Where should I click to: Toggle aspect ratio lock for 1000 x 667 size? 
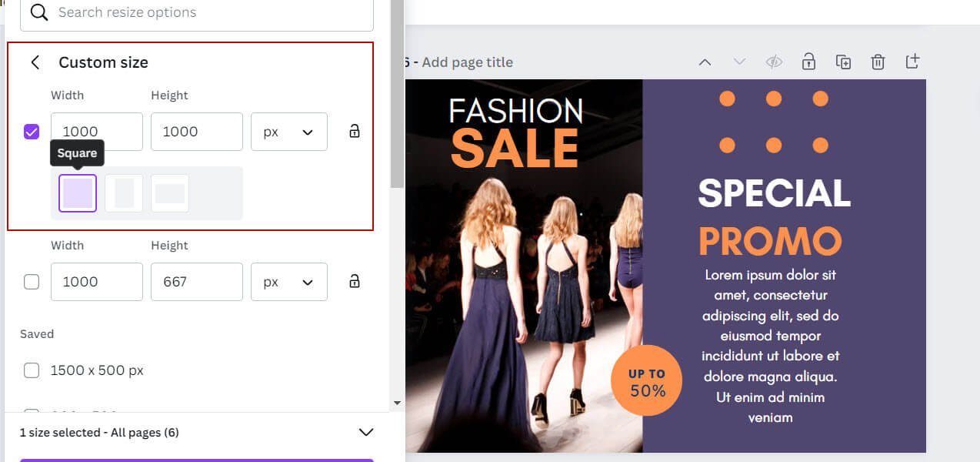[x=354, y=281]
